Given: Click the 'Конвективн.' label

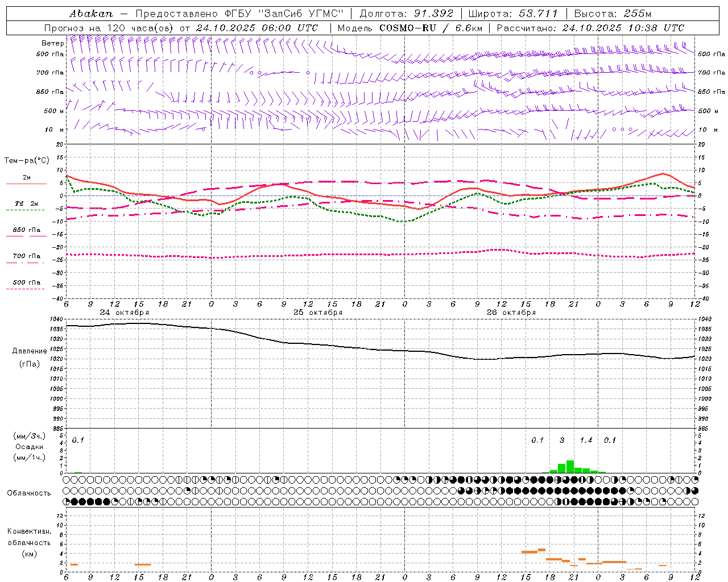Looking at the screenshot, I should (30, 531).
